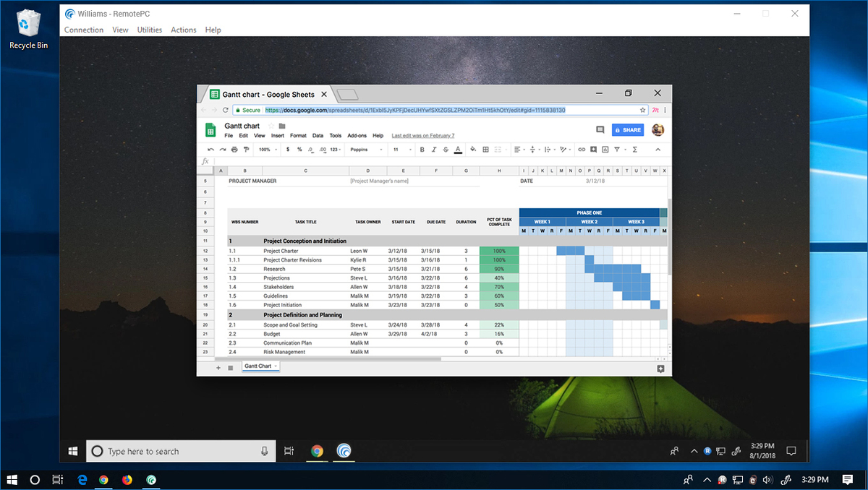Toggle bold formatting
The width and height of the screenshot is (868, 490).
coord(422,150)
